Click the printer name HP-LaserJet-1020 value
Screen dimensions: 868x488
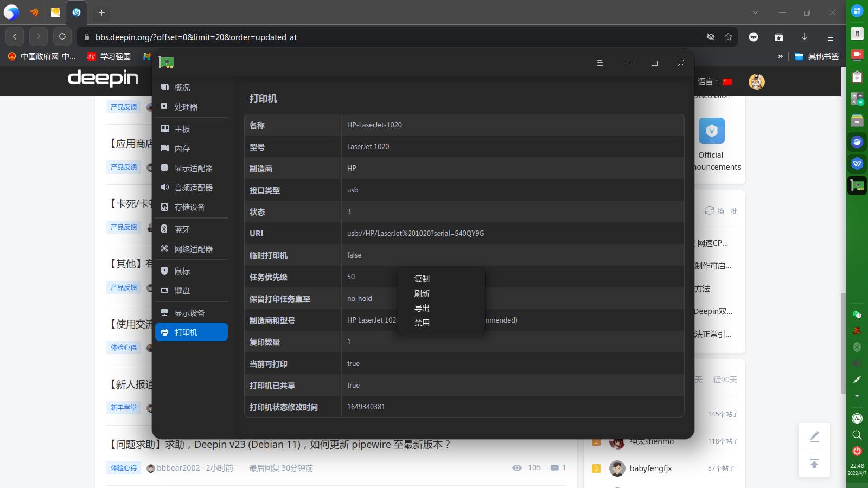(374, 125)
